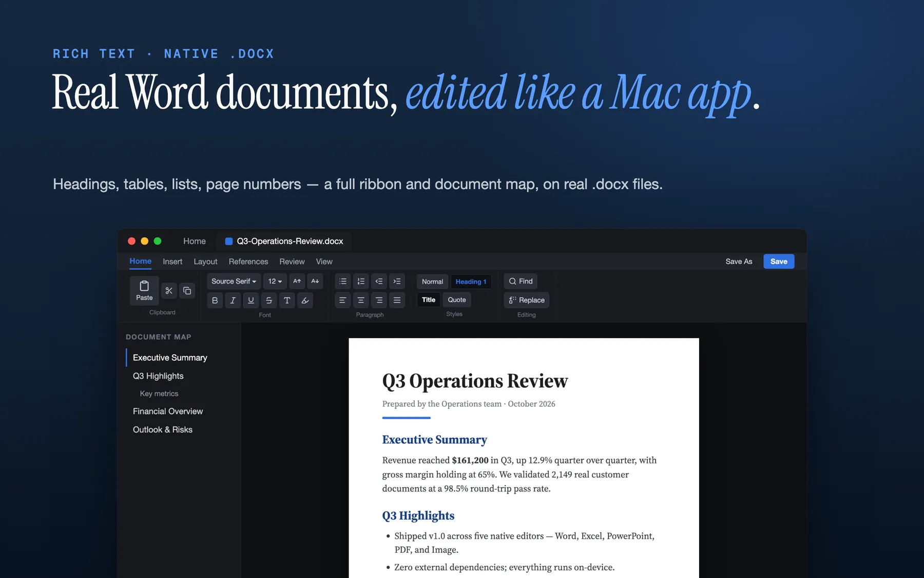
Task: Click the Paste clipboard button
Action: click(x=144, y=290)
